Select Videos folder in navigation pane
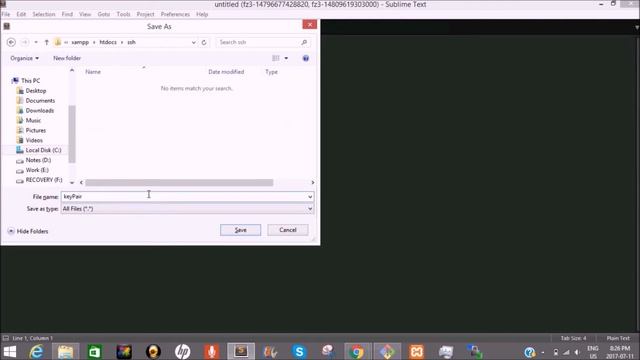Viewport: 640px width, 360px height. pyautogui.click(x=34, y=140)
